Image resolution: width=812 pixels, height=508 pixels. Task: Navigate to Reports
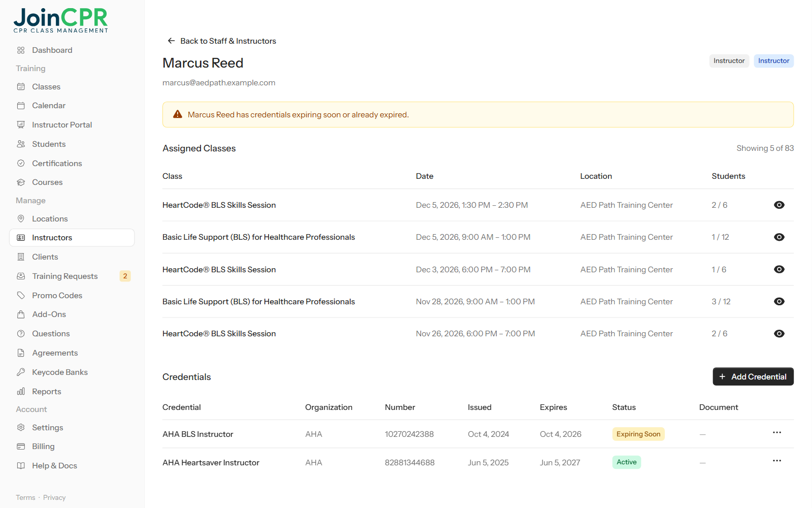pyautogui.click(x=72, y=392)
